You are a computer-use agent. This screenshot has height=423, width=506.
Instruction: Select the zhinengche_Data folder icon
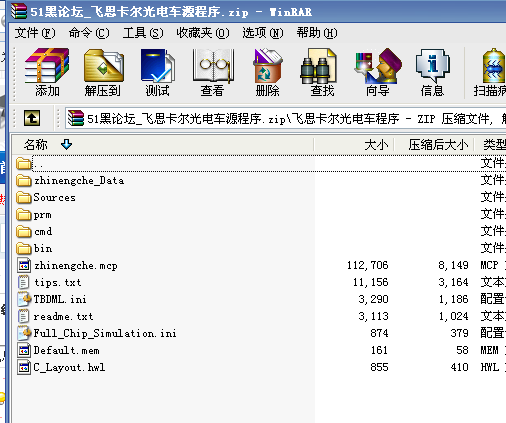[x=24, y=180]
